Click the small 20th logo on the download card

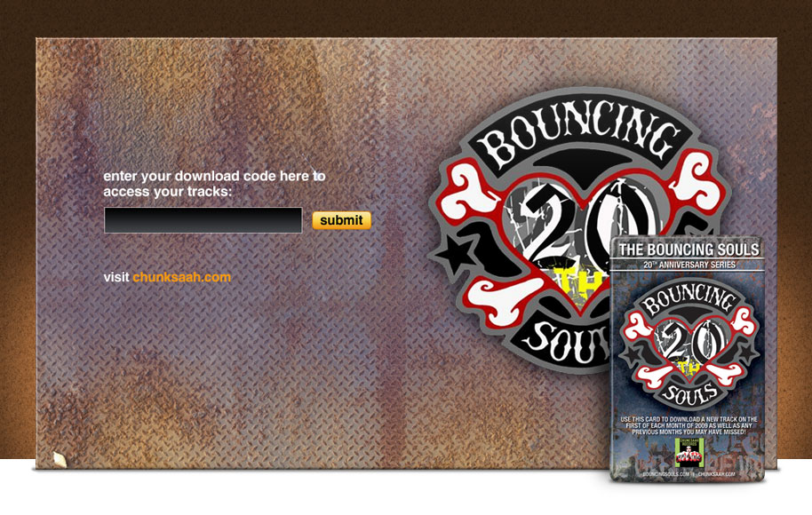point(688,343)
